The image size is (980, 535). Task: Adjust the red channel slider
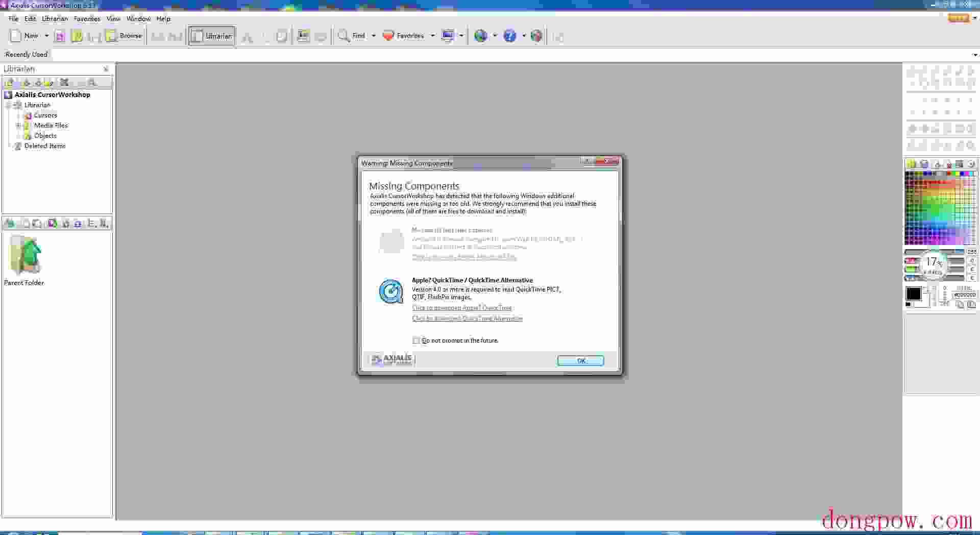[x=935, y=261]
